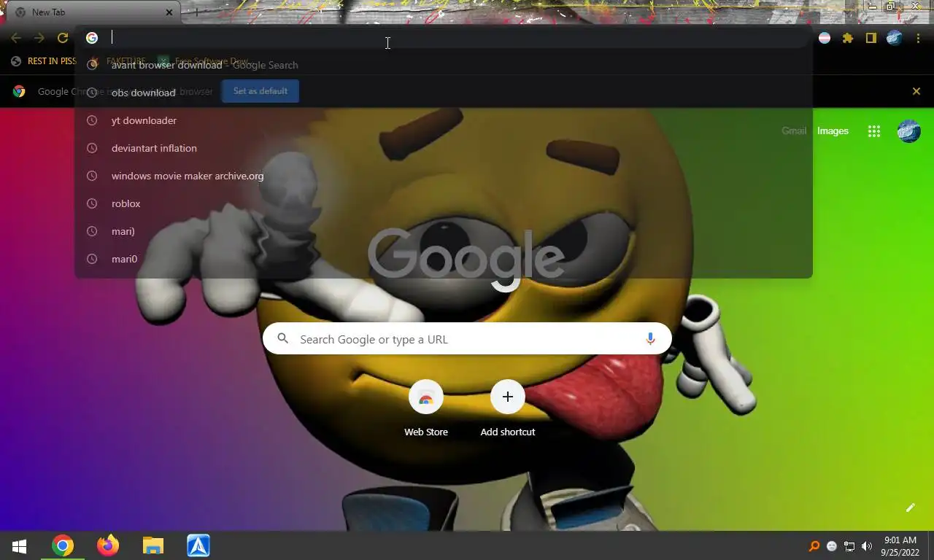Toggle the side panel icon
This screenshot has width=934, height=560.
tap(871, 38)
